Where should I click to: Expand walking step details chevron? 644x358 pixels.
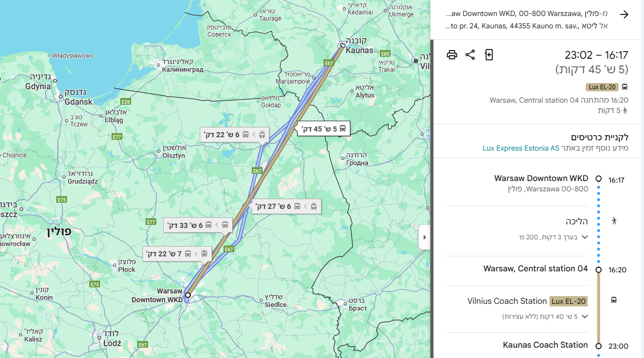point(585,237)
